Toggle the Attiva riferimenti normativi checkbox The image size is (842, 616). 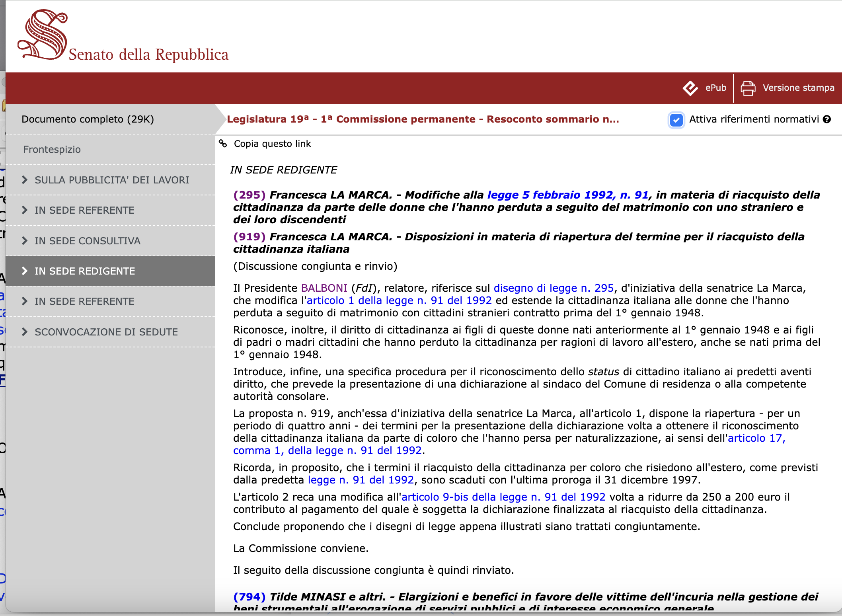click(x=676, y=120)
